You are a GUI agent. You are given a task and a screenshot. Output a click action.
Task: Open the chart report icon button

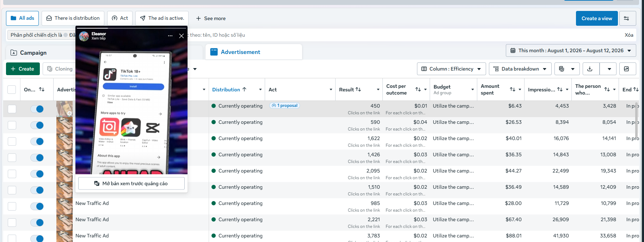coord(627,69)
